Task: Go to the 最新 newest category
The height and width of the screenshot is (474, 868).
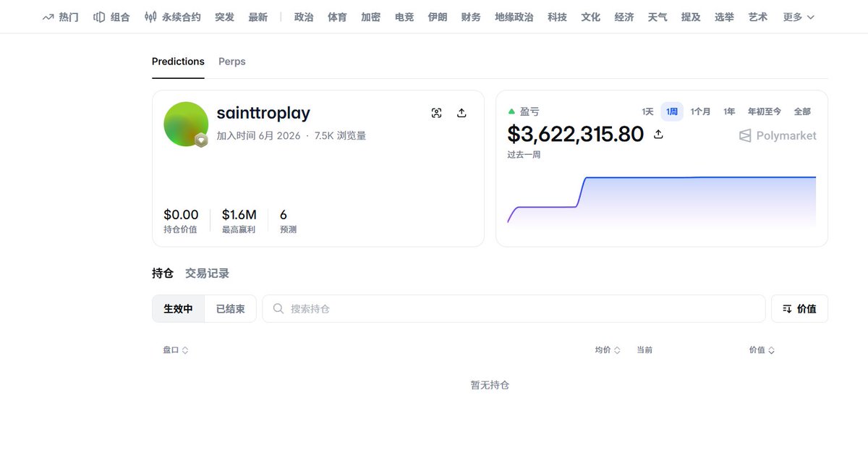Action: [x=258, y=17]
